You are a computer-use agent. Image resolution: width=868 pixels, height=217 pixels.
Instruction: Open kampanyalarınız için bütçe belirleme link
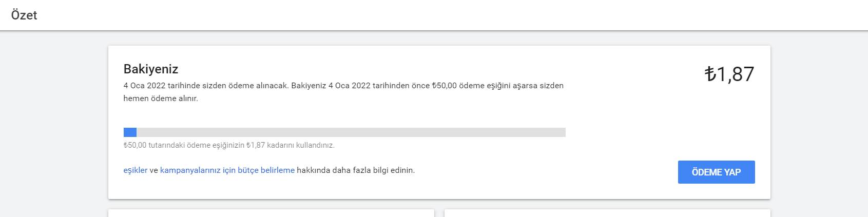[227, 170]
